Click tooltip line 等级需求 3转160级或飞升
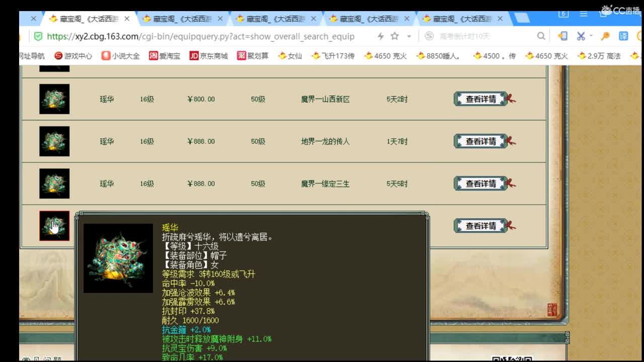The height and width of the screenshot is (362, 644). pos(208,274)
